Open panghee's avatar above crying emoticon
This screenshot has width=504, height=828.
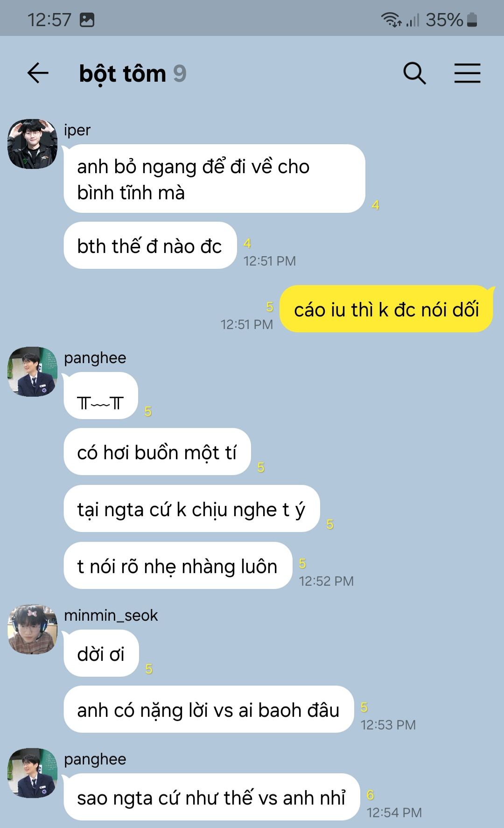(33, 372)
